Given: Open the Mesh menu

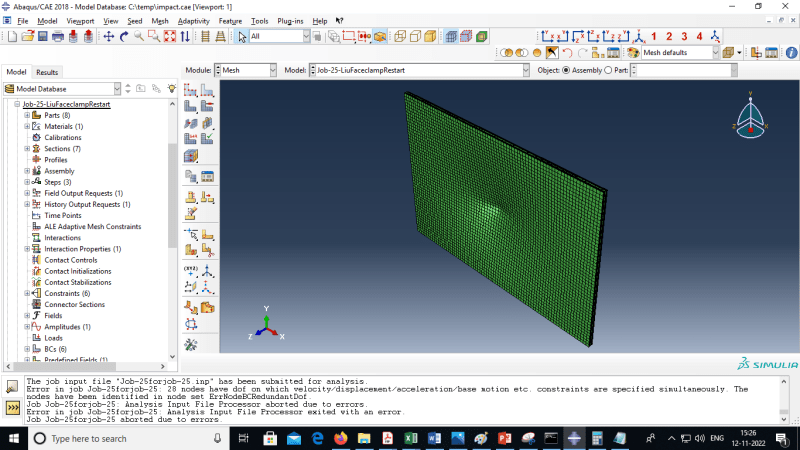Looking at the screenshot, I should tap(160, 21).
